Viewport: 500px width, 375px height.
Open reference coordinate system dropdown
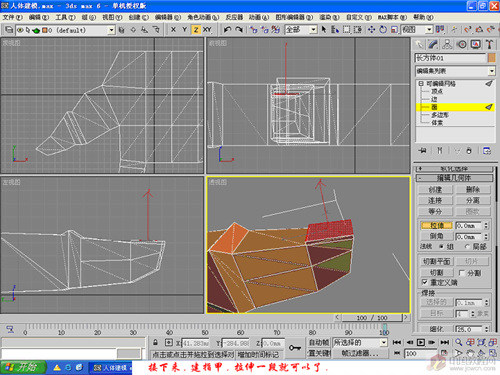429,30
